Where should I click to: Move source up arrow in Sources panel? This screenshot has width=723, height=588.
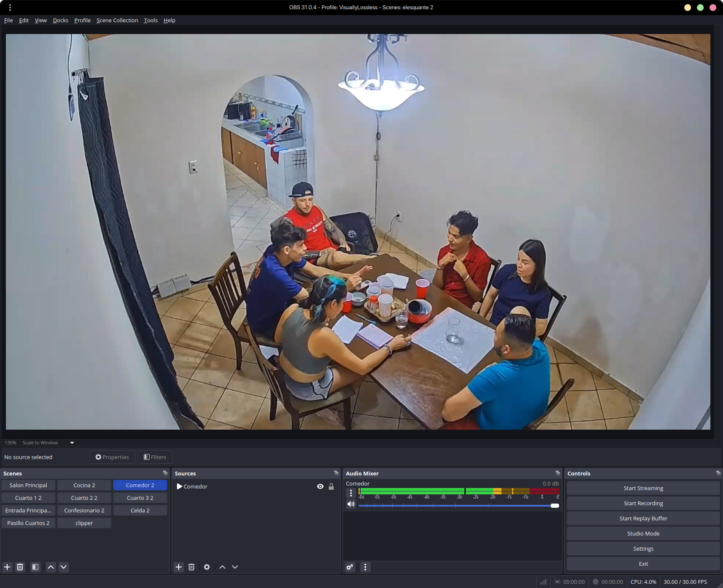pos(222,567)
